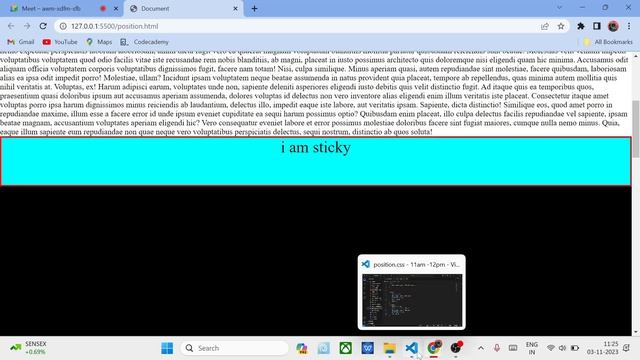This screenshot has height=360, width=640.
Task: Click the Chrome icon on the taskbar
Action: pos(434,348)
